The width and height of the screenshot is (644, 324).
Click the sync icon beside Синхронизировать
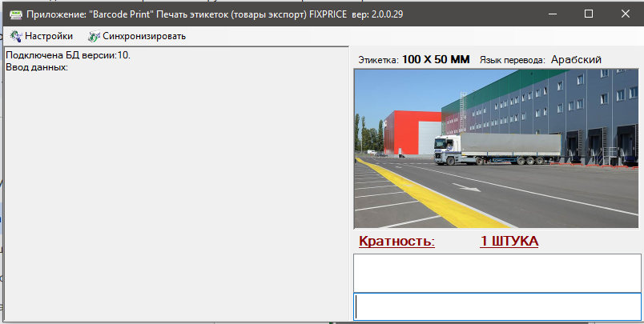pyautogui.click(x=94, y=36)
